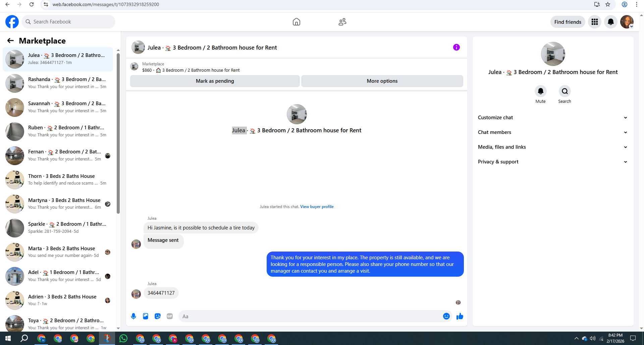Screen dimensions: 644x345
Task: Open Adrien conversation
Action: click(x=58, y=300)
